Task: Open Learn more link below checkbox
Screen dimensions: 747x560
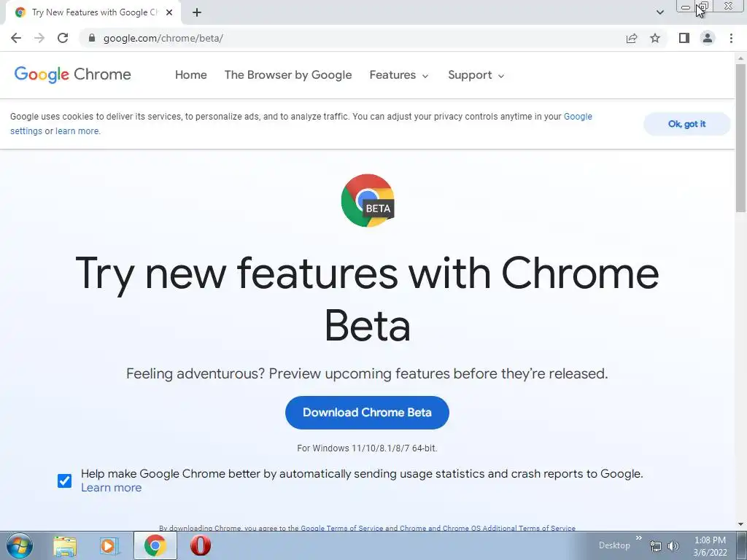Action: click(111, 488)
